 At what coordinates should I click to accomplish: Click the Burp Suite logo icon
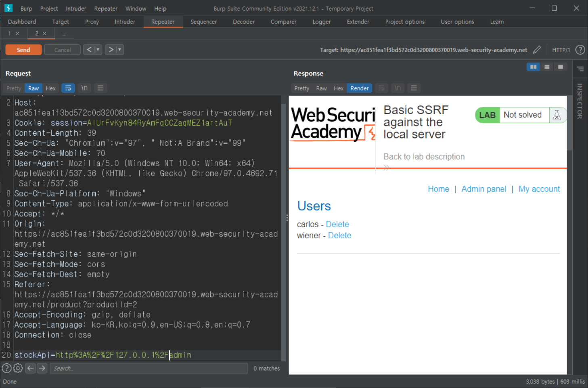coord(8,8)
